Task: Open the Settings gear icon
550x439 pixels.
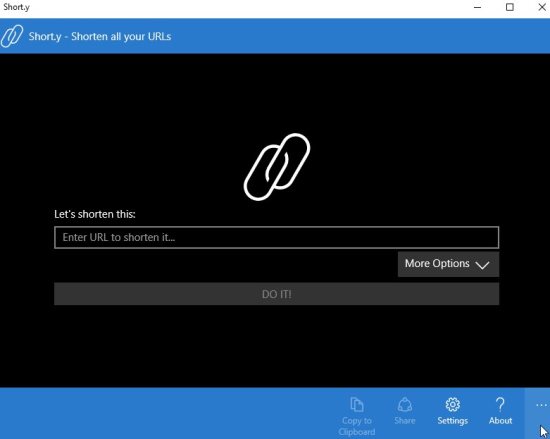Action: pyautogui.click(x=452, y=405)
